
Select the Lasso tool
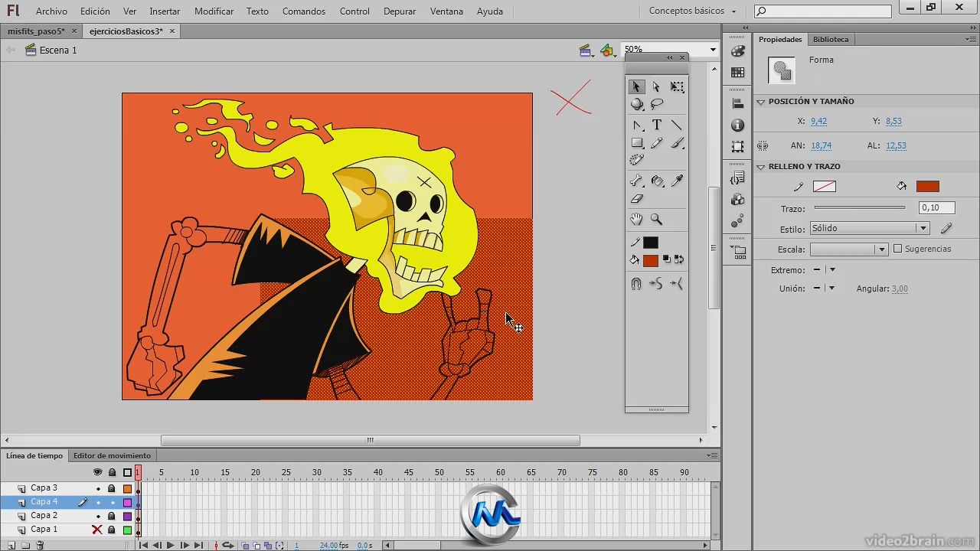point(656,104)
